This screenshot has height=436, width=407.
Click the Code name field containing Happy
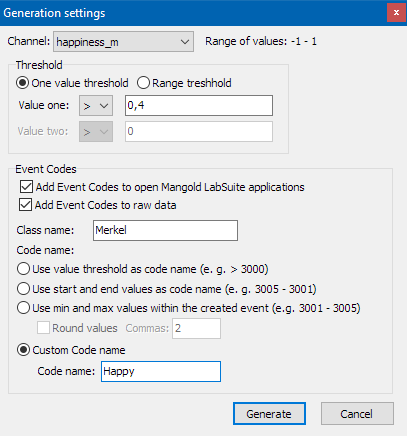click(x=161, y=372)
